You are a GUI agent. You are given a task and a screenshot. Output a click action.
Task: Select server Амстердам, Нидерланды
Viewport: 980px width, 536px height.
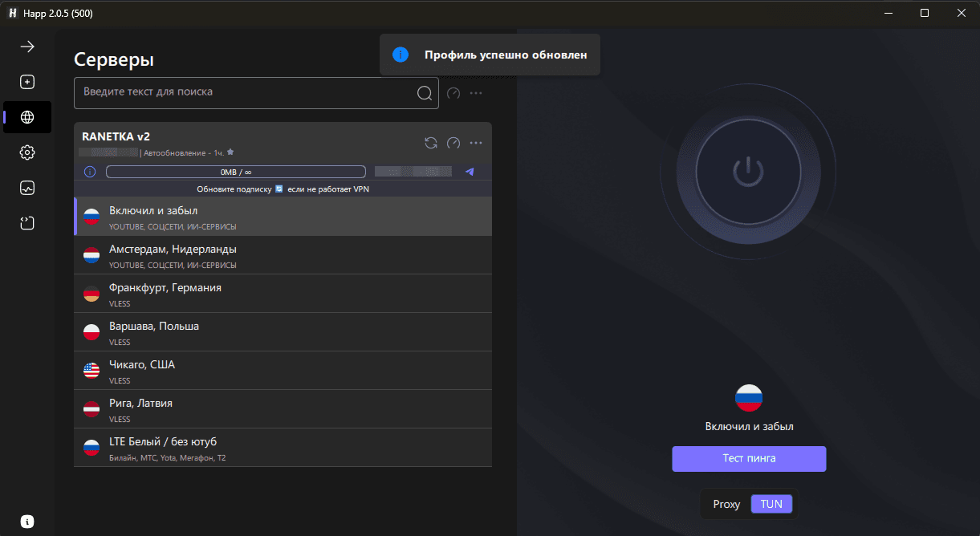283,255
